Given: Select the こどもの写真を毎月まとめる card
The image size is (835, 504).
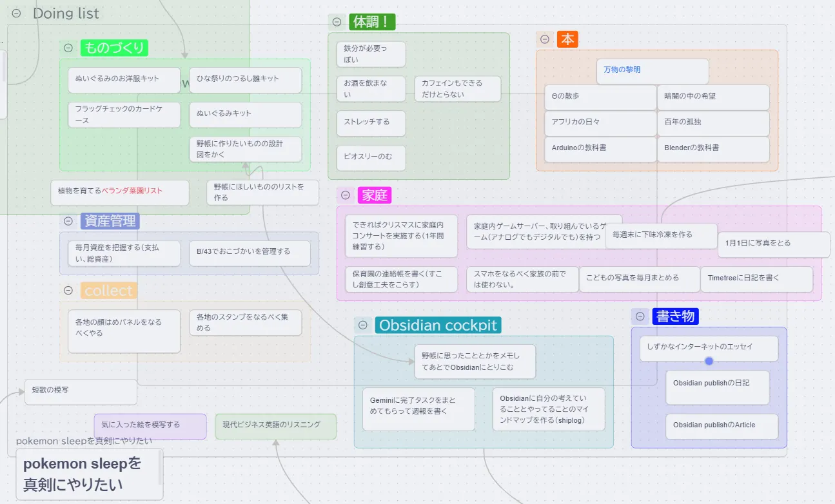Looking at the screenshot, I should point(640,279).
